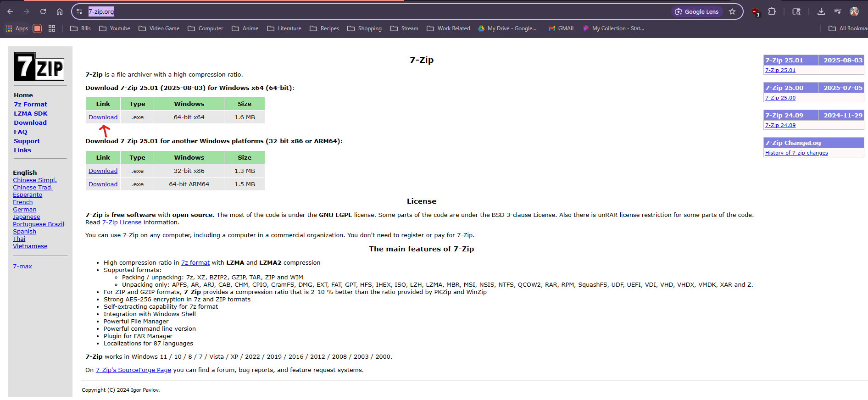Viewport: 868px width, 400px height.
Task: Open the Recipes bookmark folder
Action: tap(324, 28)
